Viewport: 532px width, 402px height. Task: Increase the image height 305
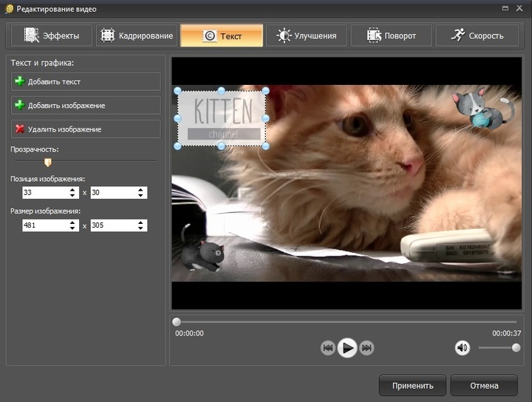point(140,222)
